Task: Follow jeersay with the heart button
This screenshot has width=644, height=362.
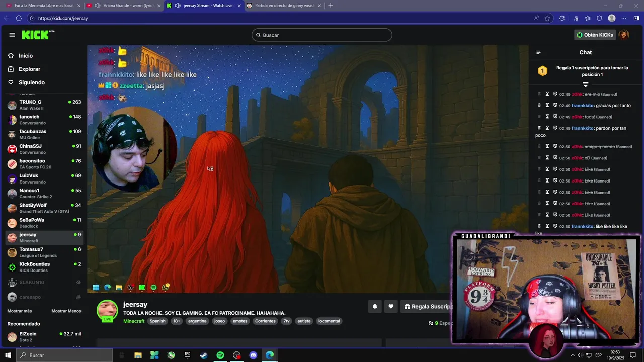Action: (391, 306)
